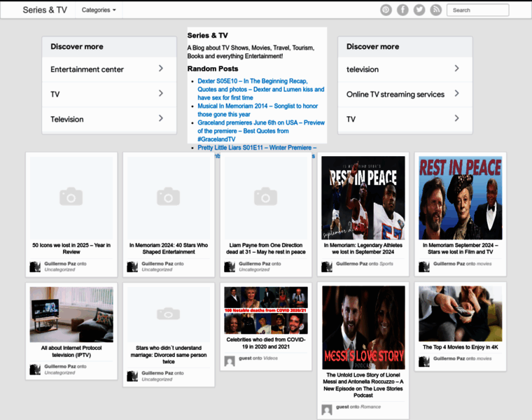The height and width of the screenshot is (420, 532).
Task: Open the RSS feed icon
Action: click(435, 10)
